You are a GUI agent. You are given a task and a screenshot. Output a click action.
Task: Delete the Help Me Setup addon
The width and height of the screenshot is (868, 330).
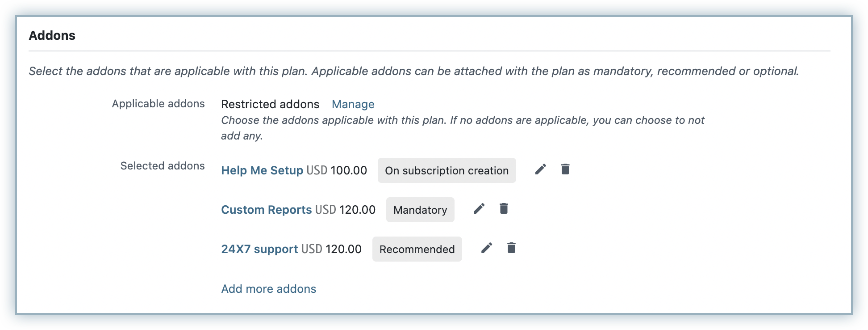[565, 169]
